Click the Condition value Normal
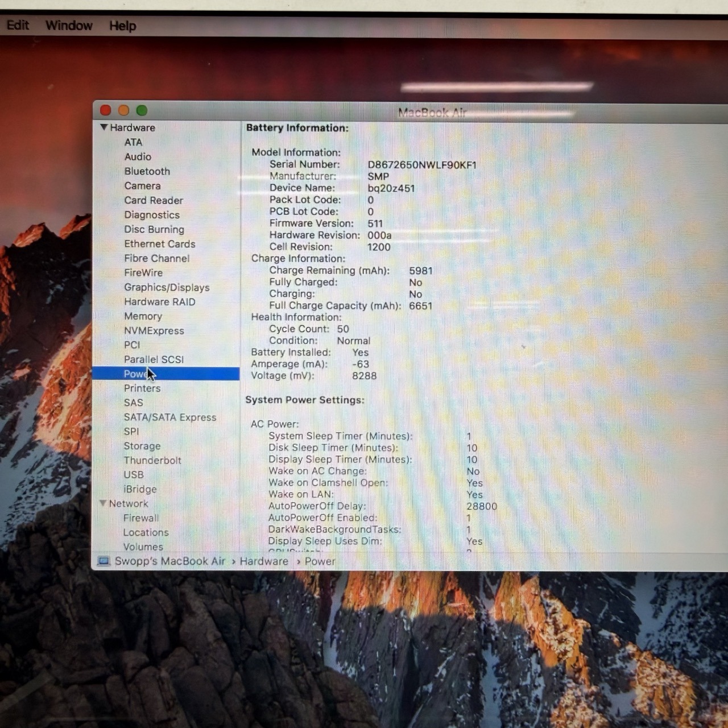Screen dimensions: 728x728 click(353, 341)
